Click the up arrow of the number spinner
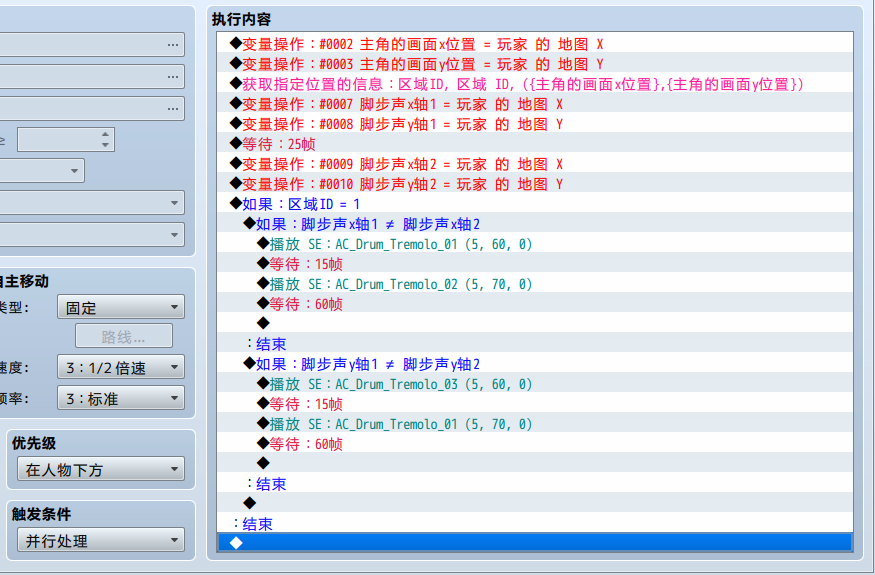Viewport: 875px width, 575px height. pos(105,134)
